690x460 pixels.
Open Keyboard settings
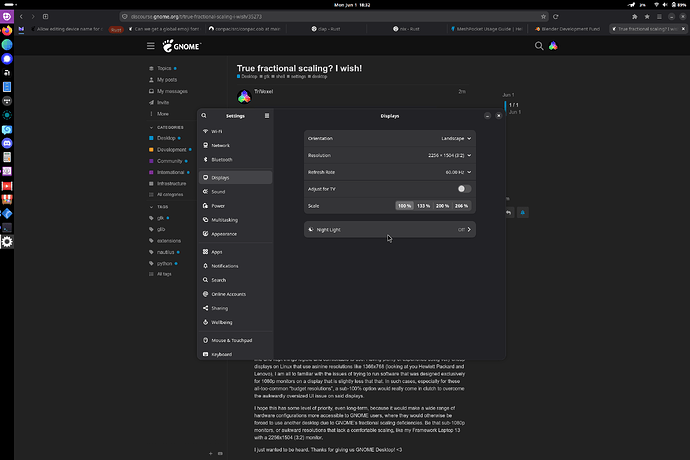tap(235, 354)
